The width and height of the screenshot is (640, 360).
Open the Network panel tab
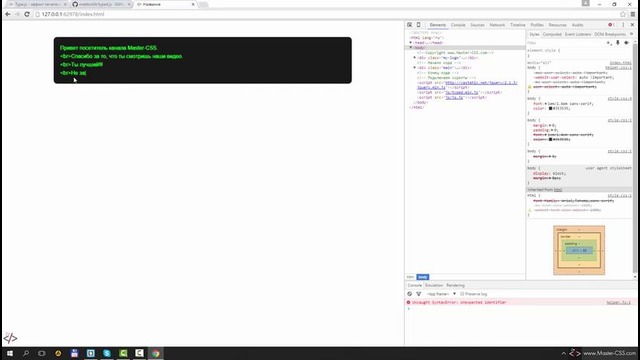click(x=497, y=25)
